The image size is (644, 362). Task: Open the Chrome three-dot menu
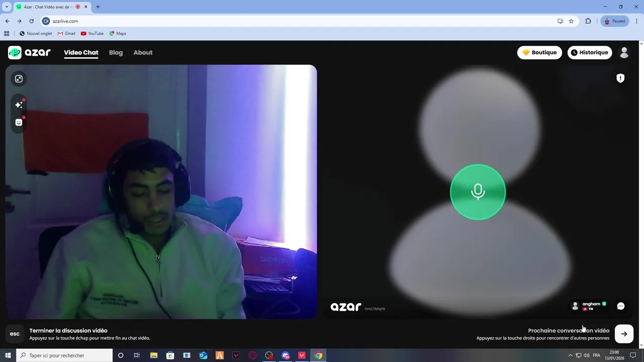click(637, 21)
